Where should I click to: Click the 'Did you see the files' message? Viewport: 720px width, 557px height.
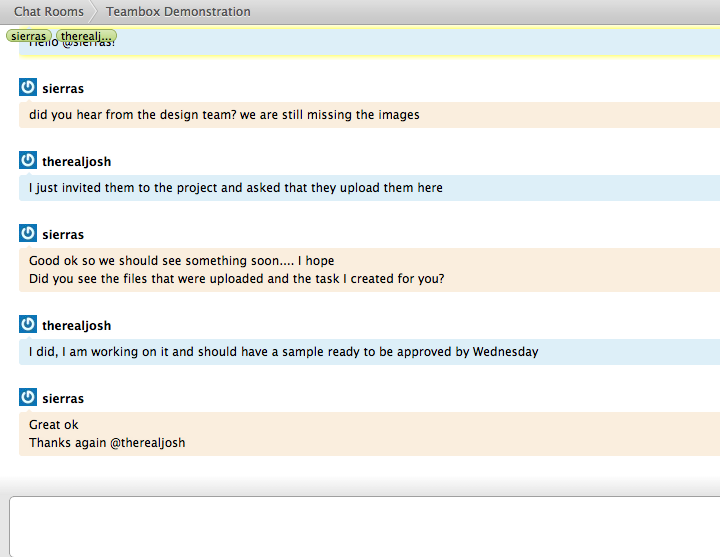tap(237, 279)
